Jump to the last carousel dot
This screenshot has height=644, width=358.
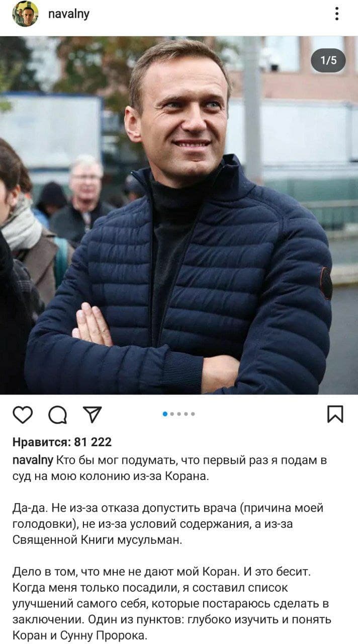(193, 414)
